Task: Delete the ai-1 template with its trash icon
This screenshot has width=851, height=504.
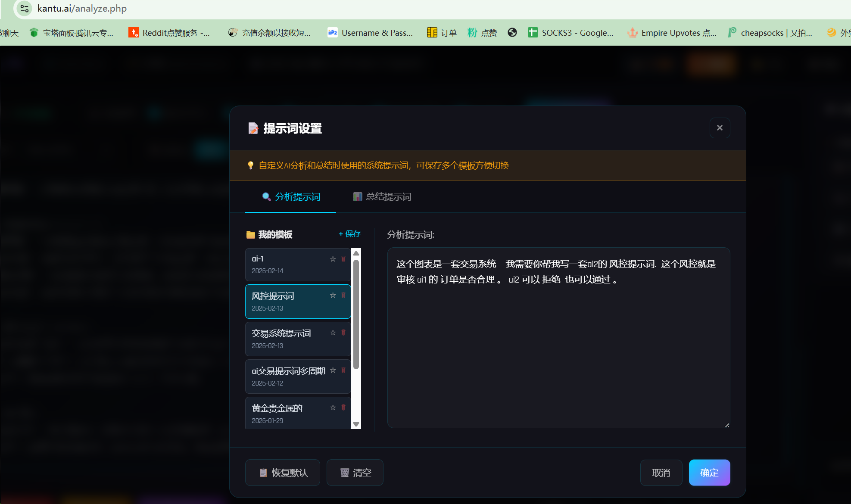Action: [343, 259]
